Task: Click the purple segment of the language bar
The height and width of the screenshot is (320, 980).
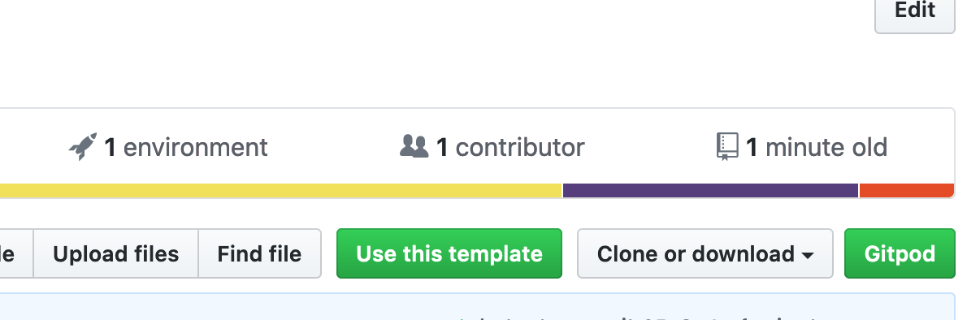Action: coord(710,191)
